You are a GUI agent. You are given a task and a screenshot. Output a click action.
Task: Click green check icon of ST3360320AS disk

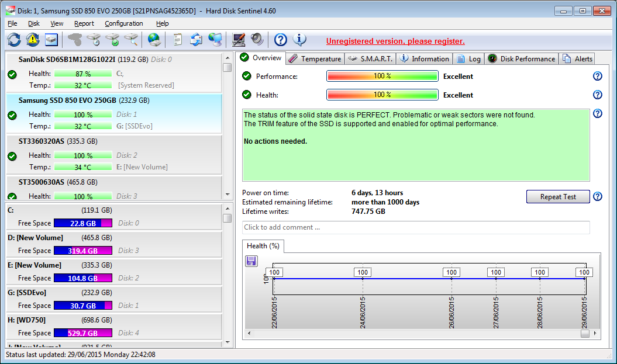pos(12,156)
